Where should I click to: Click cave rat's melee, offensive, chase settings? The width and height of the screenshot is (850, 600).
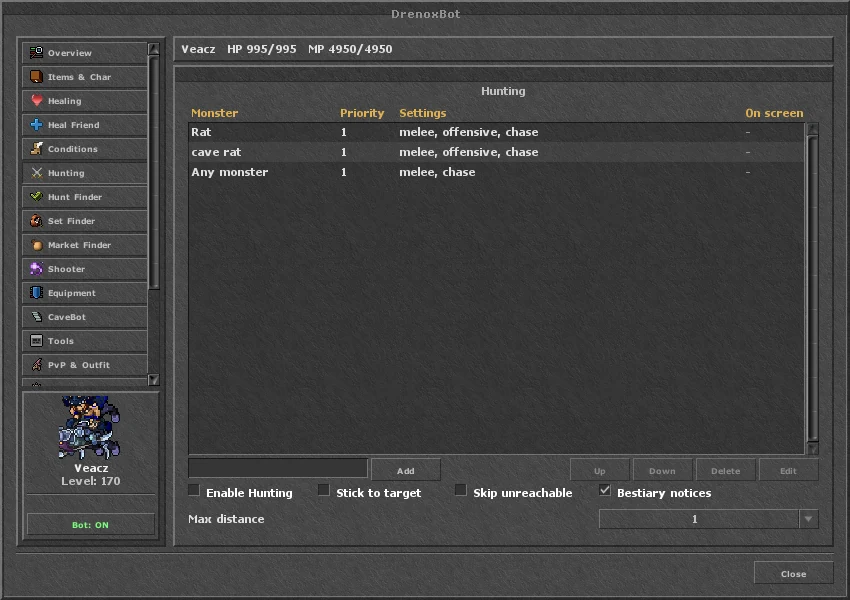(469, 152)
